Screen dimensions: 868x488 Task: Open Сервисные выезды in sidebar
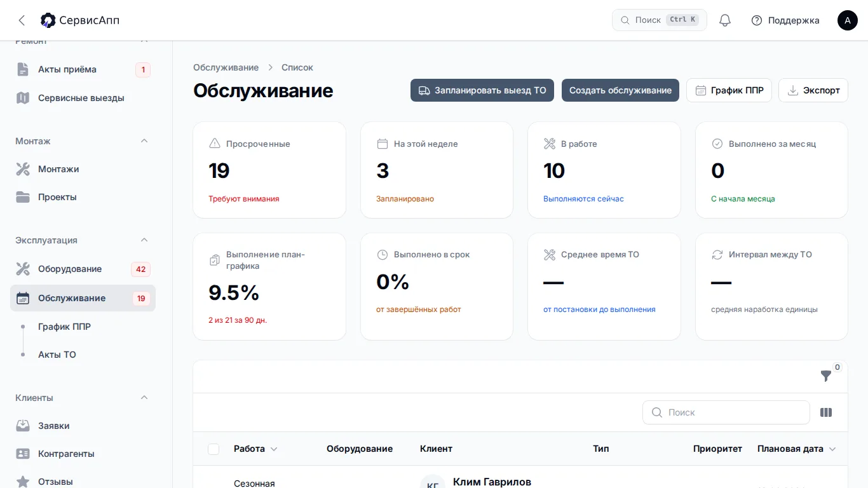tap(83, 98)
